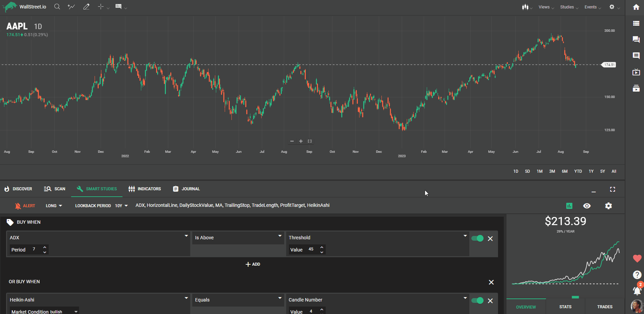Open smart study settings gear

(x=608, y=206)
